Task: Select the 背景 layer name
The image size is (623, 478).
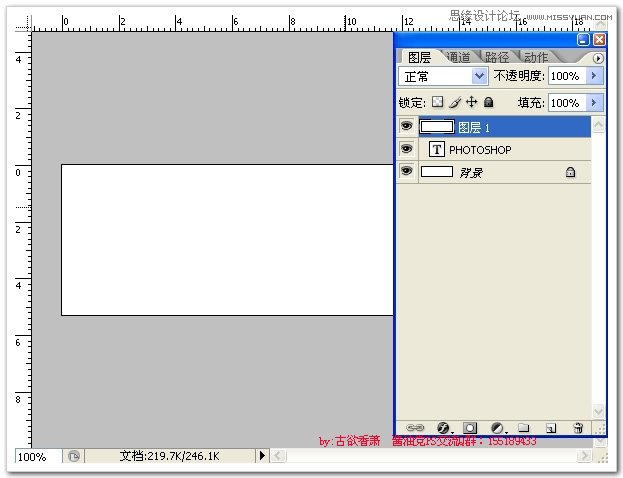Action: click(x=471, y=172)
